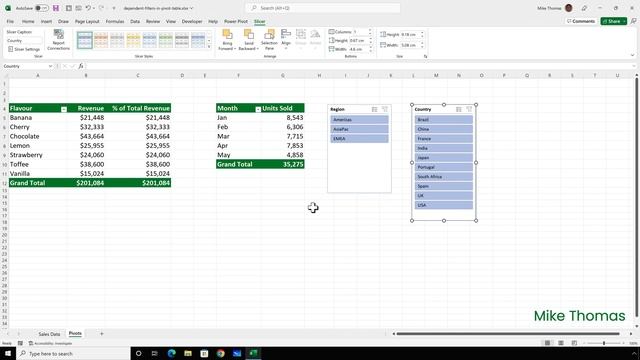
Task: Click the horizontal scrollbar
Action: click(508, 334)
